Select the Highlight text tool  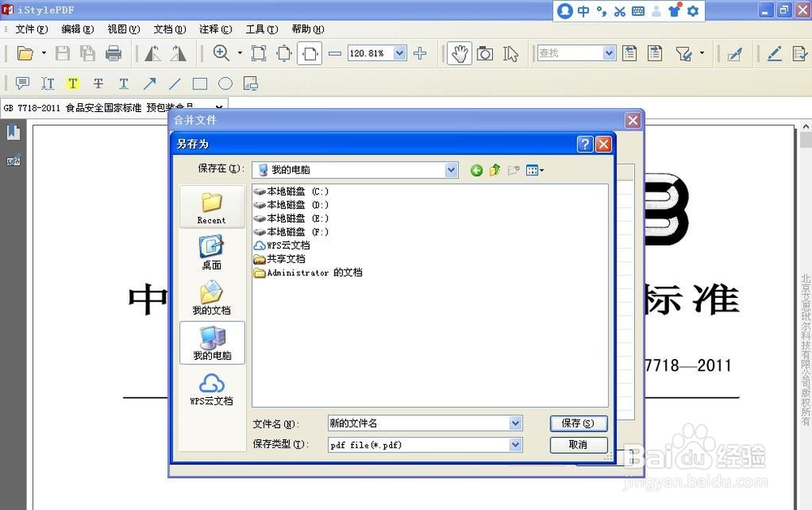point(72,84)
